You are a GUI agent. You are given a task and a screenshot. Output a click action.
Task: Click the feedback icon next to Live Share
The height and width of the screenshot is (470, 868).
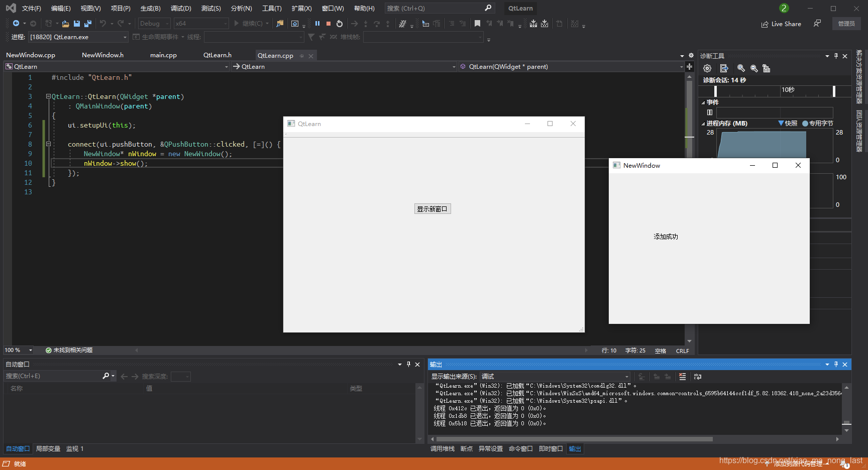[817, 24]
